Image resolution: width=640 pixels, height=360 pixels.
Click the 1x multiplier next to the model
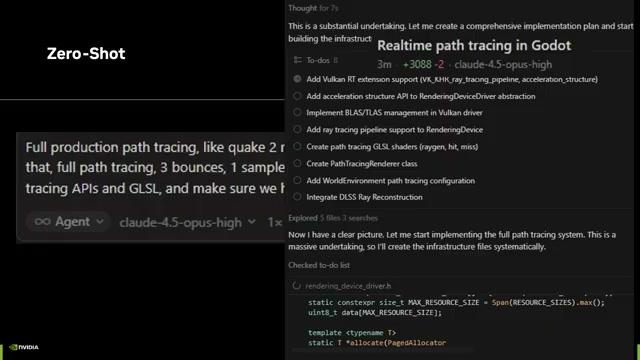click(275, 222)
